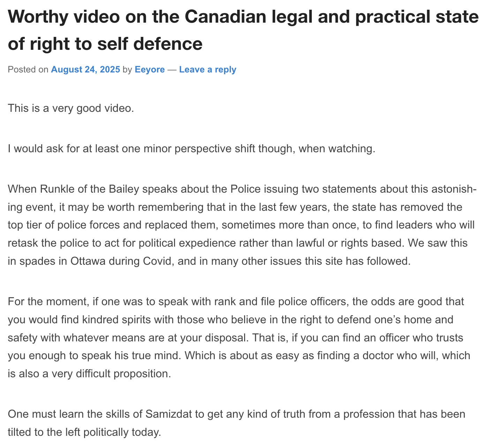The image size is (484, 448).
Task: Click the word 'Ottawa' in the text
Action: point(88,261)
